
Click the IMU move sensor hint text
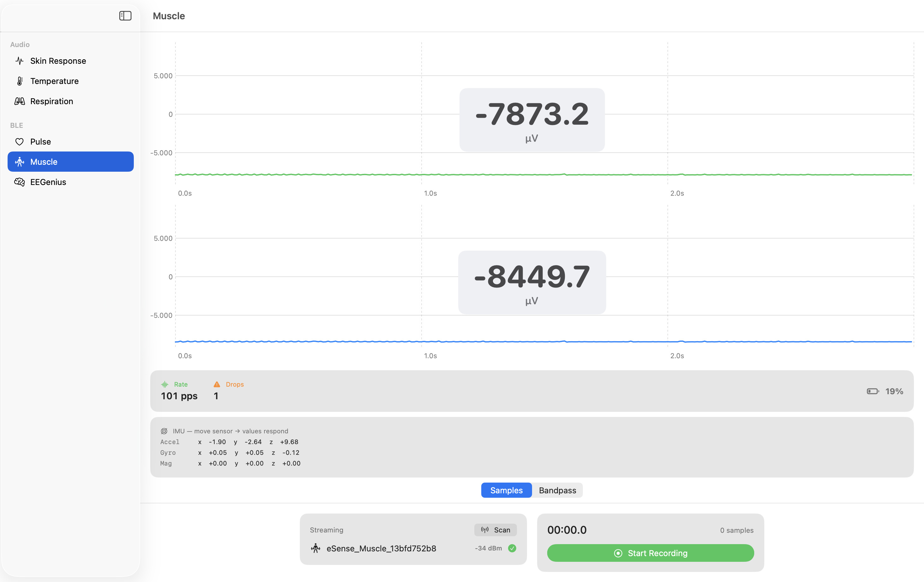tap(231, 431)
